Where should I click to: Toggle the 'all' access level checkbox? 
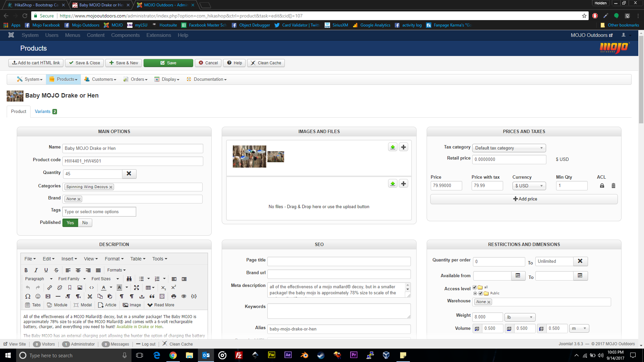click(x=475, y=287)
